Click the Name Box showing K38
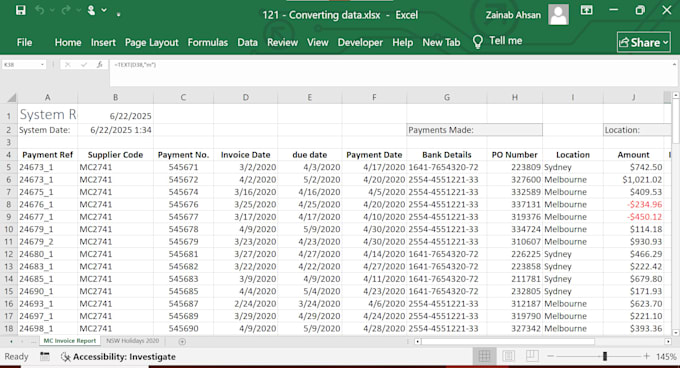680x368 pixels. (20, 65)
